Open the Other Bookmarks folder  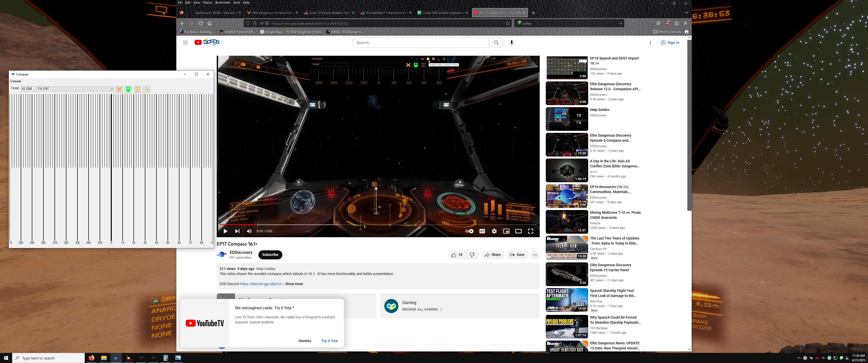[x=667, y=32]
